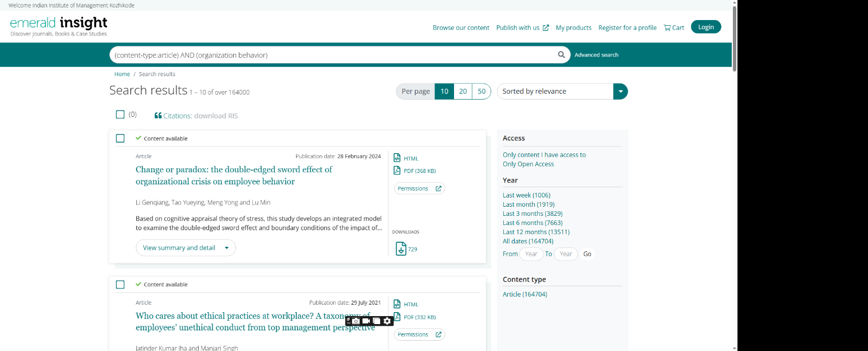Filter by Only Open Access
This screenshot has width=868, height=351.
tap(528, 164)
